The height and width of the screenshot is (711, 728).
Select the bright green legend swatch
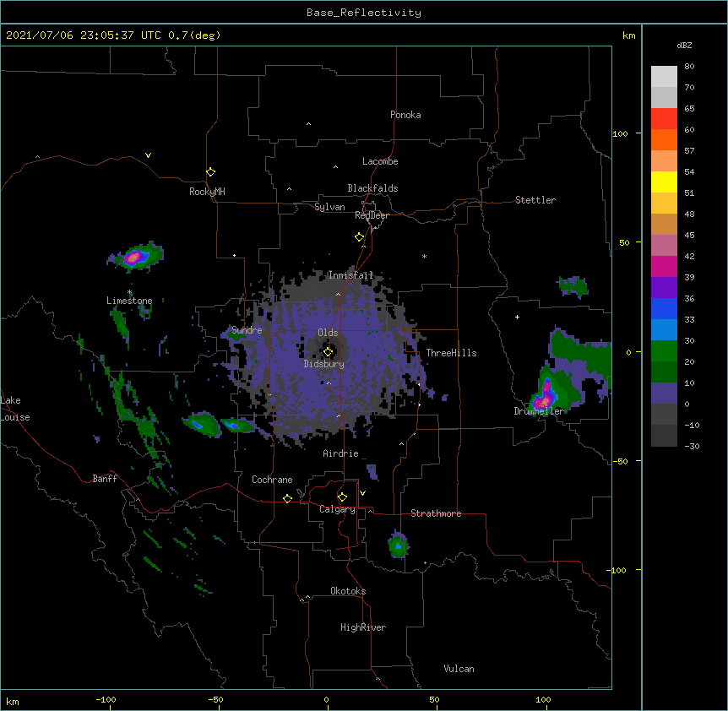pos(664,351)
